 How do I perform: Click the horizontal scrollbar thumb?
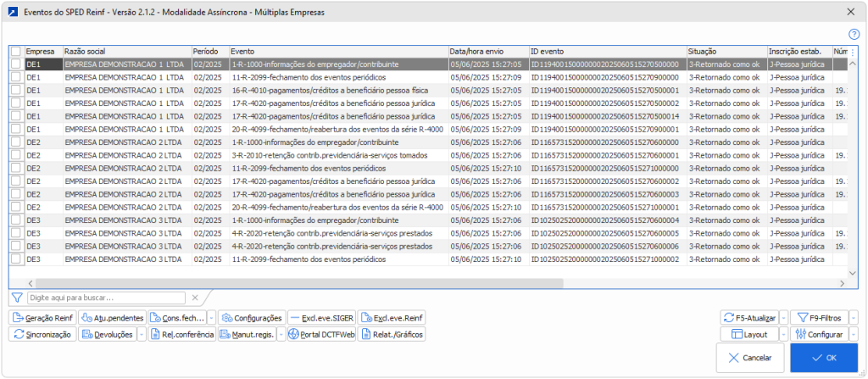click(x=299, y=283)
